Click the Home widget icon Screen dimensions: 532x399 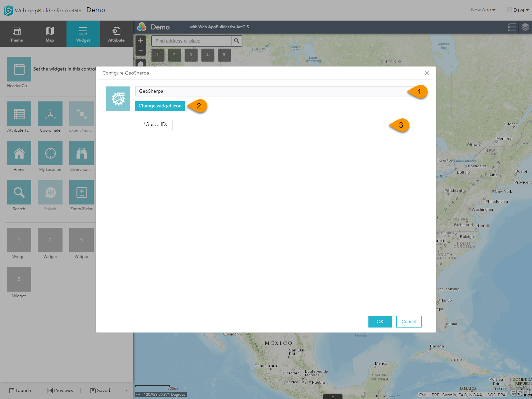point(19,153)
